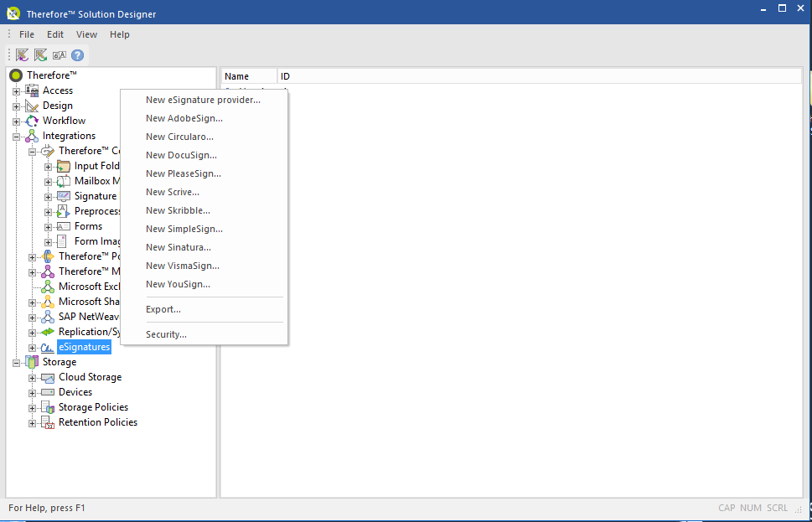The image size is (812, 522).
Task: Choose New SimpleSign... menu entry
Action: click(x=203, y=229)
